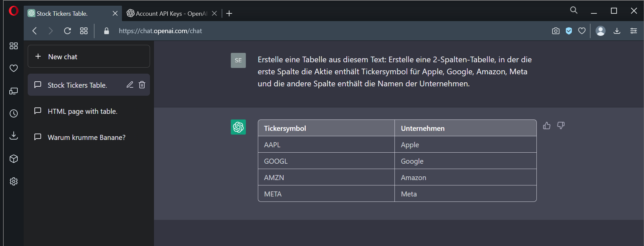Image resolution: width=644 pixels, height=246 pixels.
Task: Start a New chat
Action: (x=89, y=57)
